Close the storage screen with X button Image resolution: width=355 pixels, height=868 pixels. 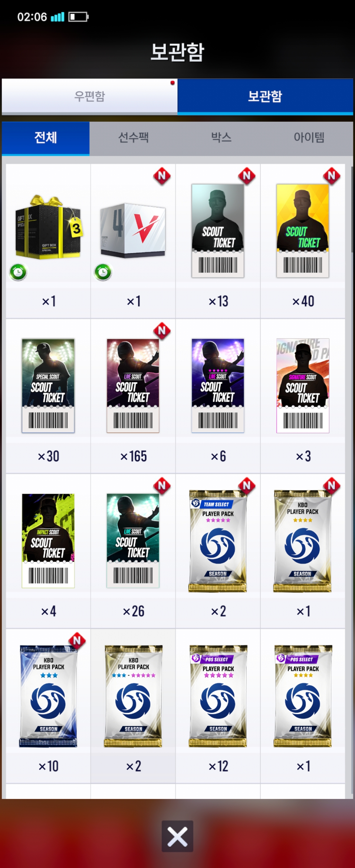pos(177,836)
